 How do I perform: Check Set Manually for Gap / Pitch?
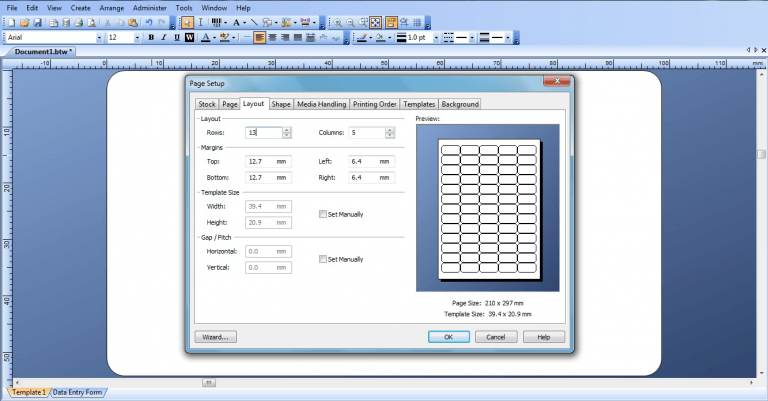pyautogui.click(x=322, y=259)
